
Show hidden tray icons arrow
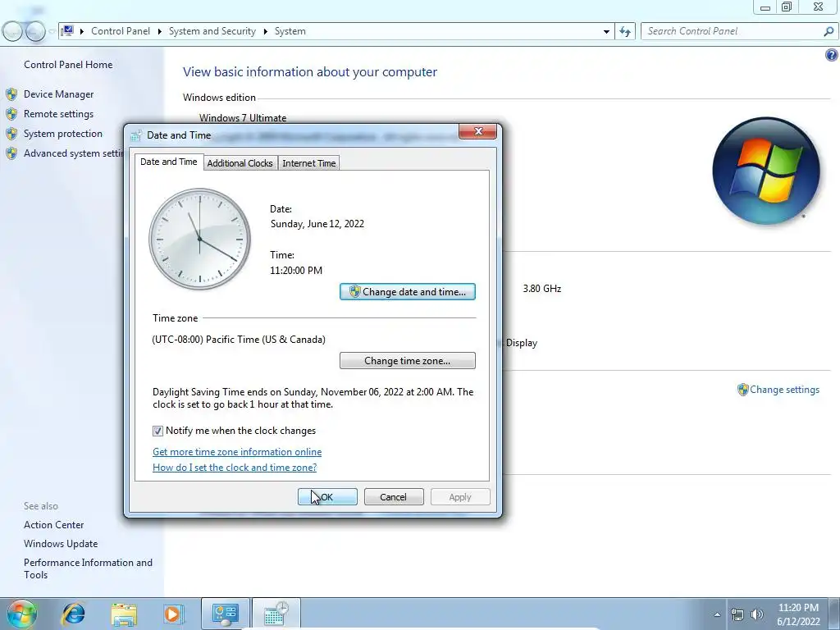pos(717,614)
